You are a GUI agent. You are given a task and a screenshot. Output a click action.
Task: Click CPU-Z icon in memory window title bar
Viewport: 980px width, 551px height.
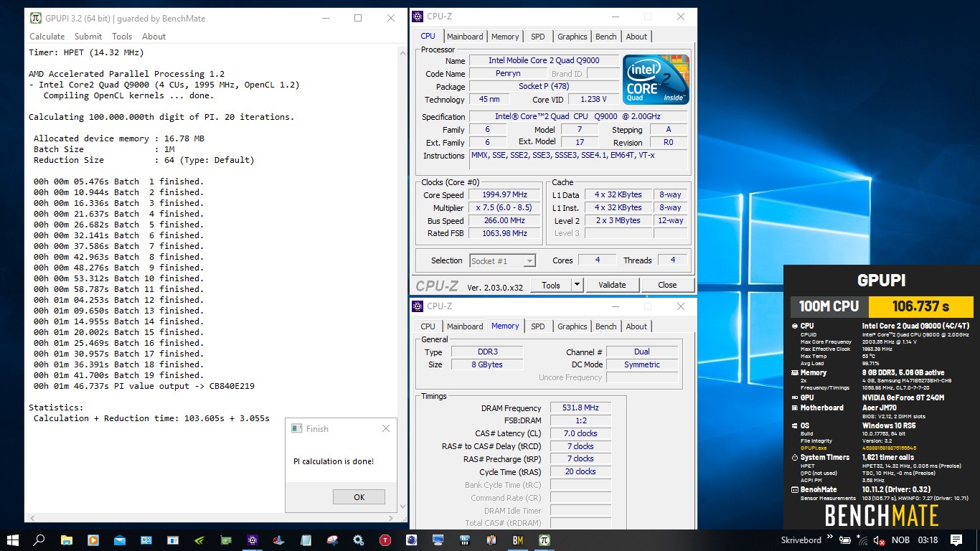418,306
